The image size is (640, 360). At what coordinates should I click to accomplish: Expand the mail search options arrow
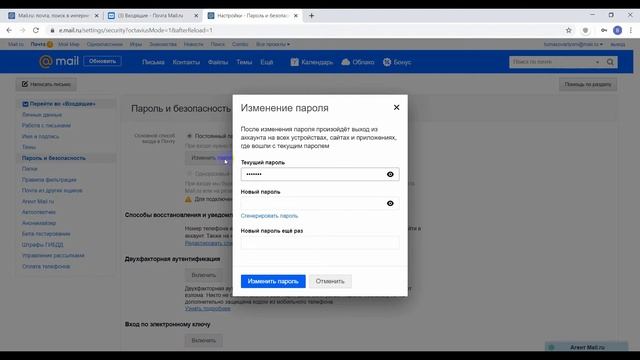click(598, 62)
